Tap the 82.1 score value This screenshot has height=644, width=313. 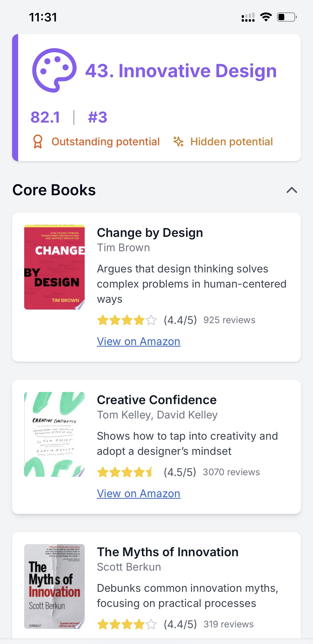coord(45,117)
